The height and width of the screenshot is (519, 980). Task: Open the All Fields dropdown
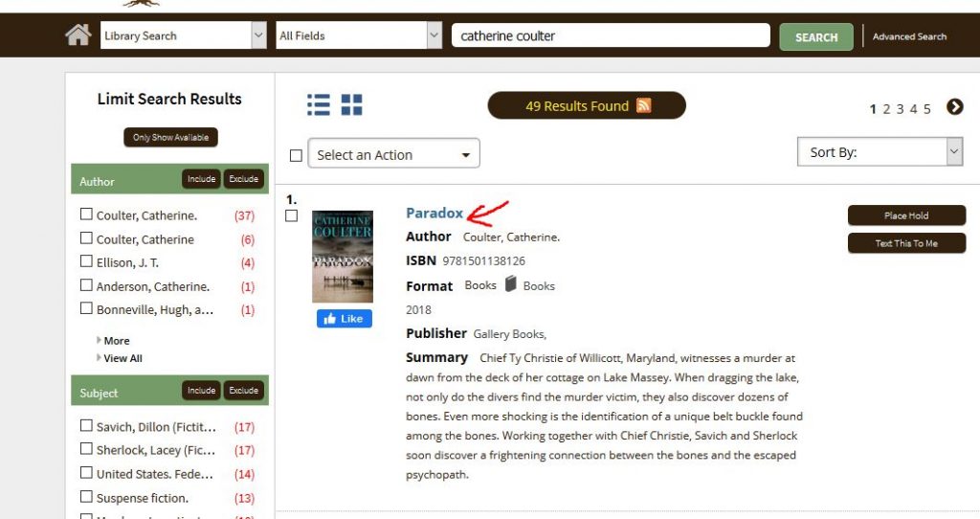coord(359,35)
